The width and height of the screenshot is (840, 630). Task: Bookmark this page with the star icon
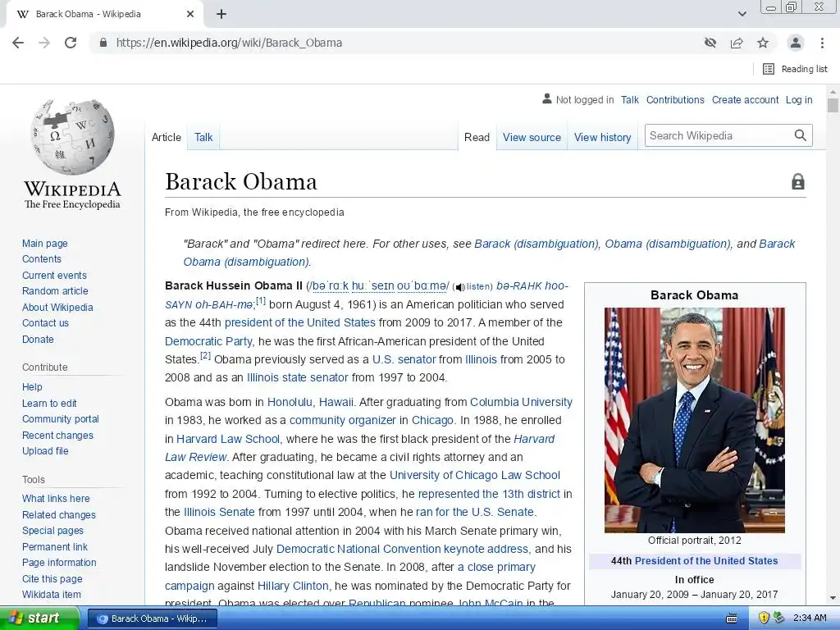[763, 43]
